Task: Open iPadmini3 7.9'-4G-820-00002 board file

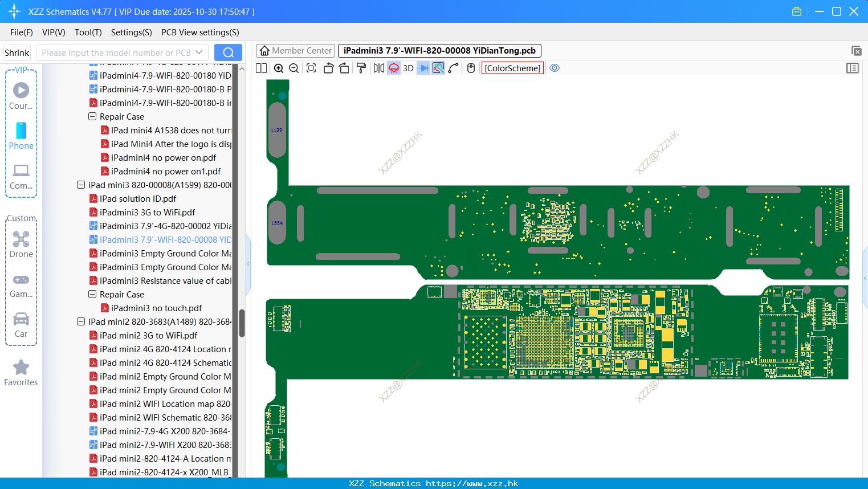Action: [160, 226]
